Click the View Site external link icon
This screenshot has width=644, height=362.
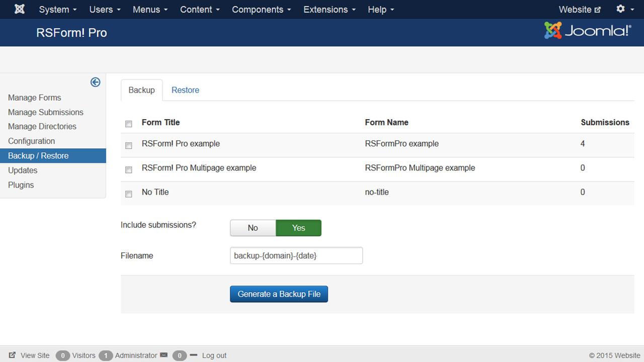[x=13, y=355]
